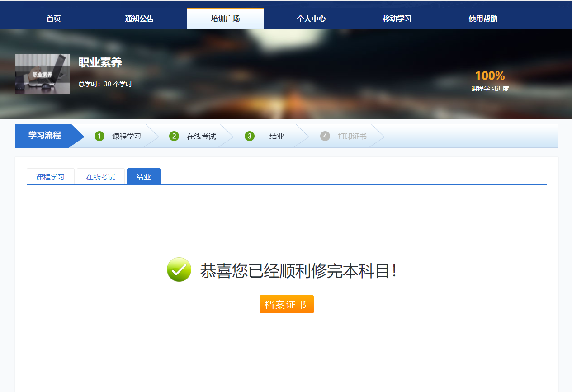
Task: Open 个人中心 from the top navigation
Action: click(311, 19)
